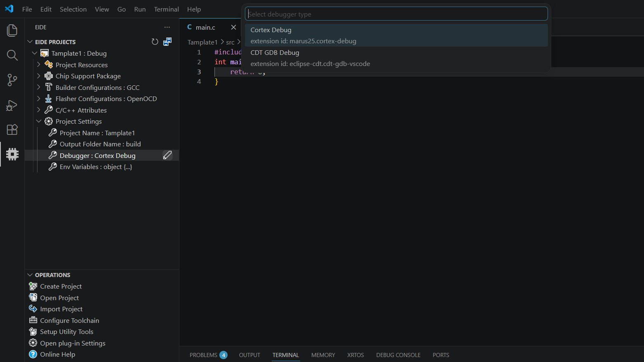Select the EIDE chip icon in activity bar
Viewport: 644px width, 362px height.
(x=12, y=154)
